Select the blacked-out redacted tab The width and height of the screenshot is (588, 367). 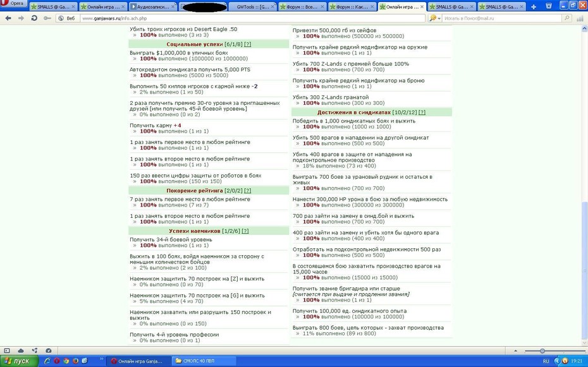click(x=203, y=7)
